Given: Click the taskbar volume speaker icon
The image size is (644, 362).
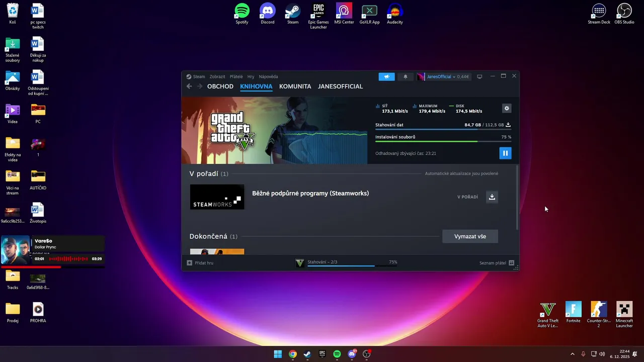Looking at the screenshot, I should [602, 354].
